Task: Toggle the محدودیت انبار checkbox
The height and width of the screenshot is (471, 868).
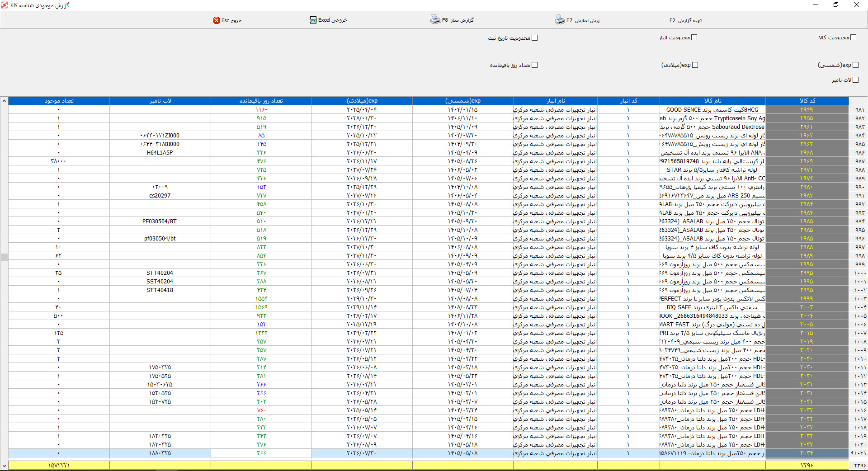Action: click(694, 38)
